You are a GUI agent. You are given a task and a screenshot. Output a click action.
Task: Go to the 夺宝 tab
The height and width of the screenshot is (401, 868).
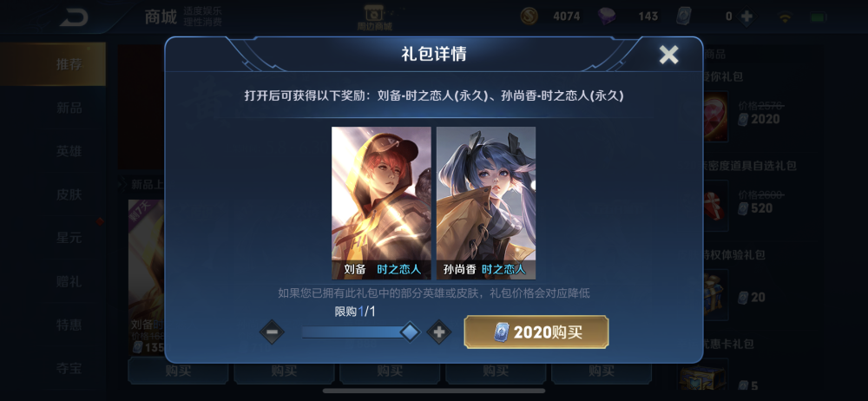pyautogui.click(x=69, y=368)
